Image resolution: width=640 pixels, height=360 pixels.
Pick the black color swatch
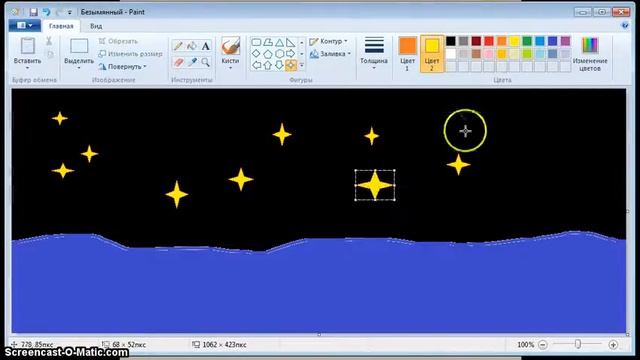click(451, 41)
